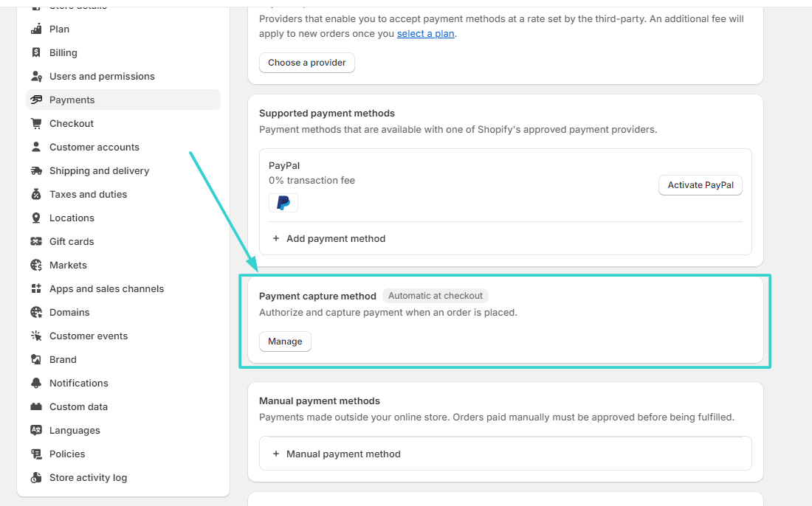Open the select a plan link

point(425,33)
